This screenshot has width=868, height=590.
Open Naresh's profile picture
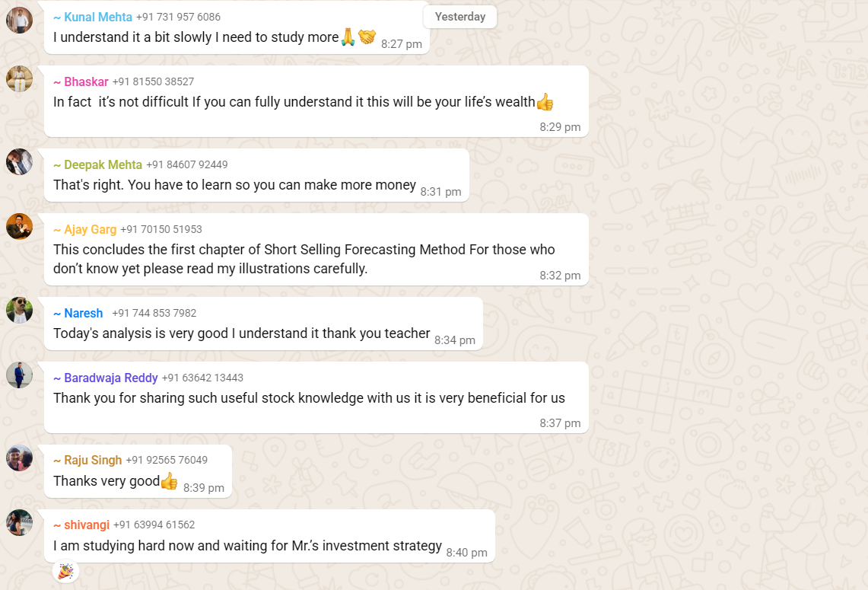[19, 311]
